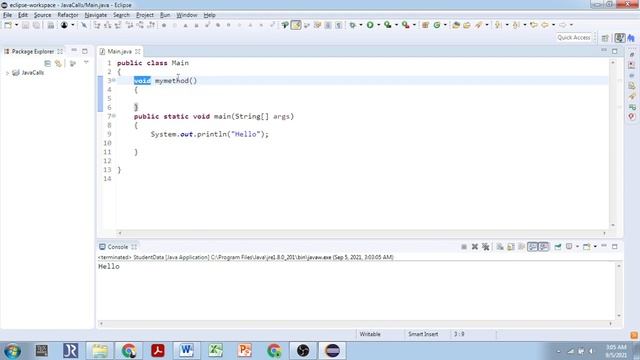The image size is (640, 360).
Task: Click the Windows Start button
Action: coord(12,351)
